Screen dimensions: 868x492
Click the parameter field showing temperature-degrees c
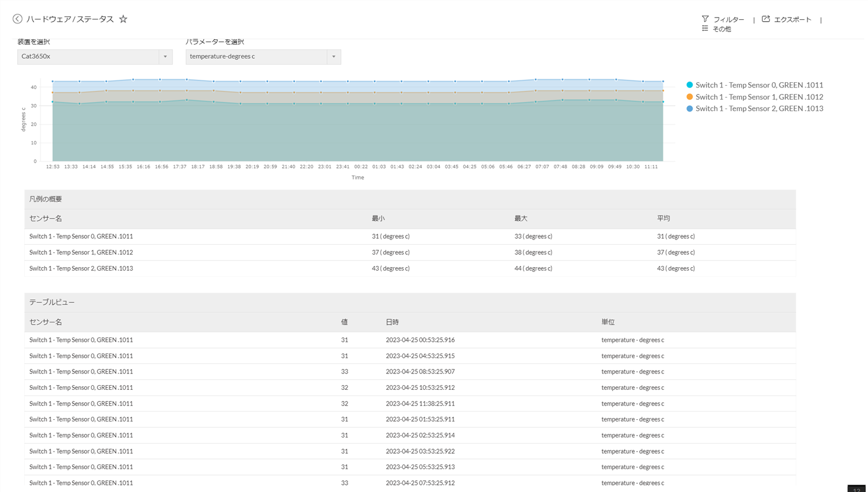[x=256, y=57]
